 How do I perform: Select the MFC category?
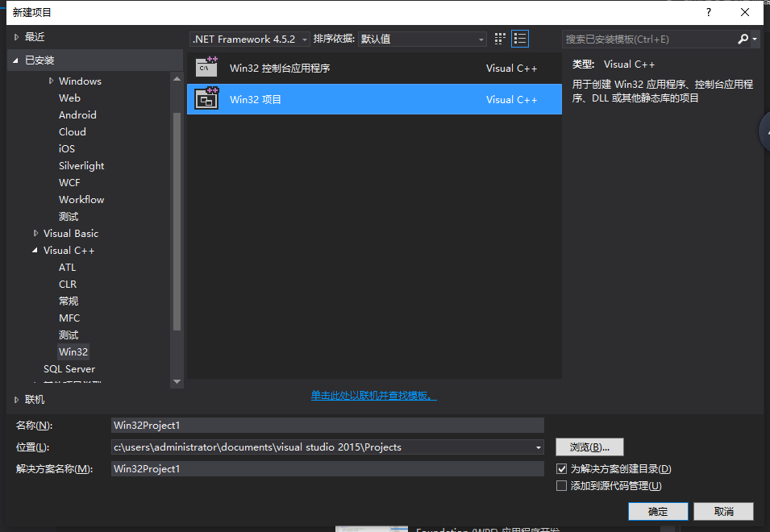[69, 318]
